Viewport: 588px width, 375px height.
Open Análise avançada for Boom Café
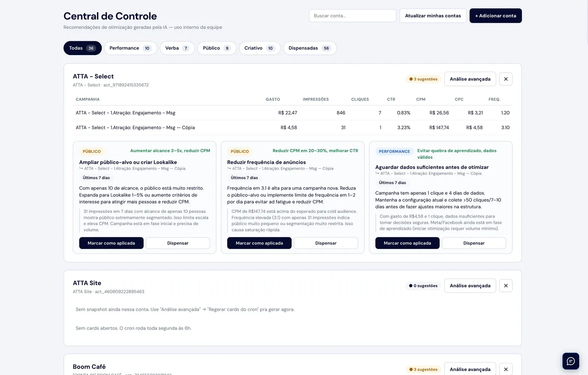470,369
